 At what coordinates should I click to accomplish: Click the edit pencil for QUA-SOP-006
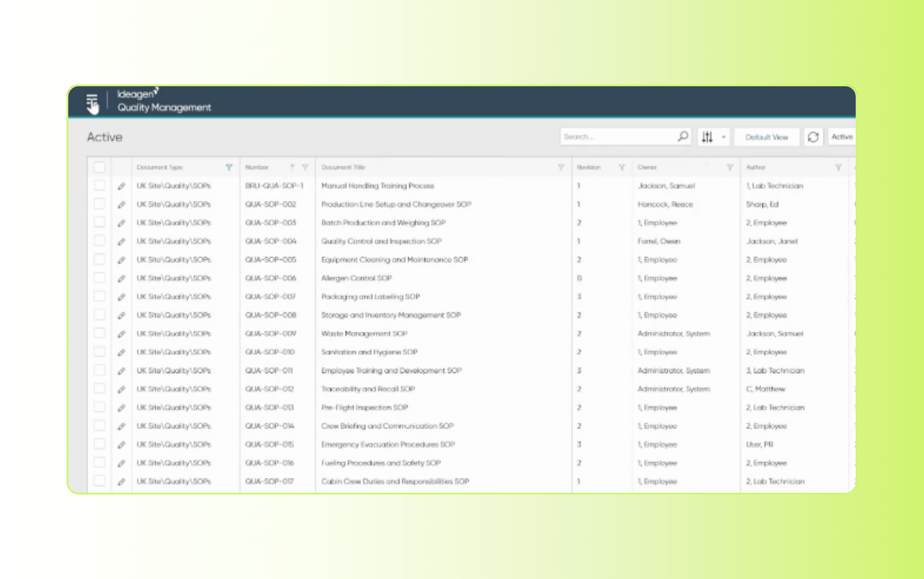tap(122, 278)
